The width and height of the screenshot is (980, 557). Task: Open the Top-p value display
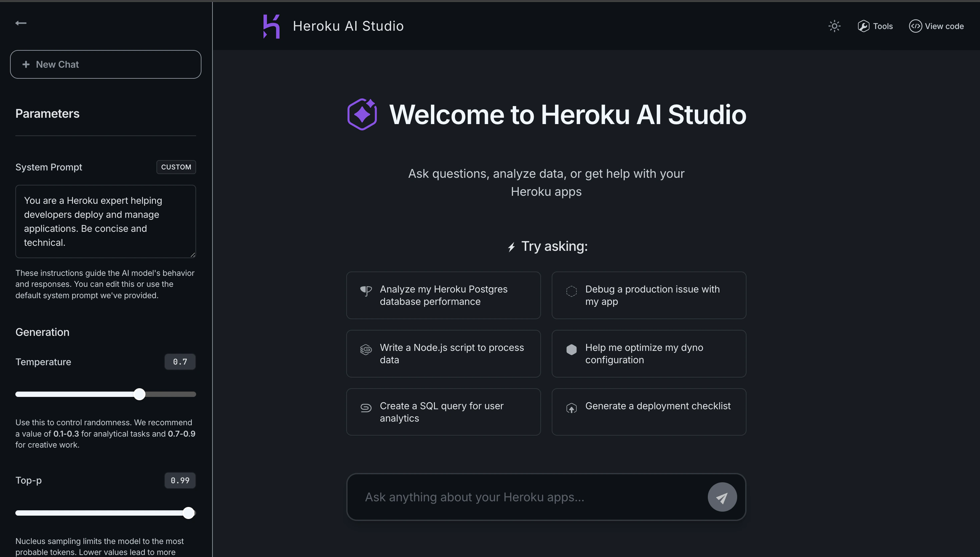180,480
